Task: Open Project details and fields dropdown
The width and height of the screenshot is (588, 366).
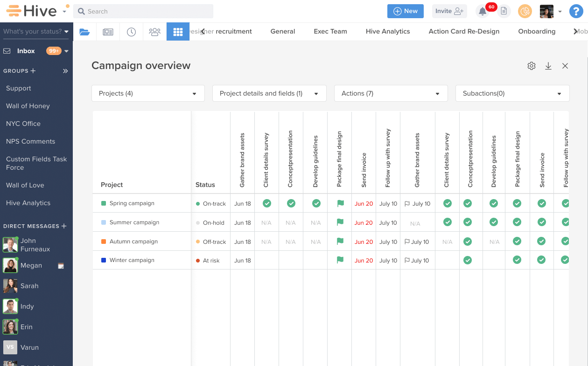Action: coord(269,93)
